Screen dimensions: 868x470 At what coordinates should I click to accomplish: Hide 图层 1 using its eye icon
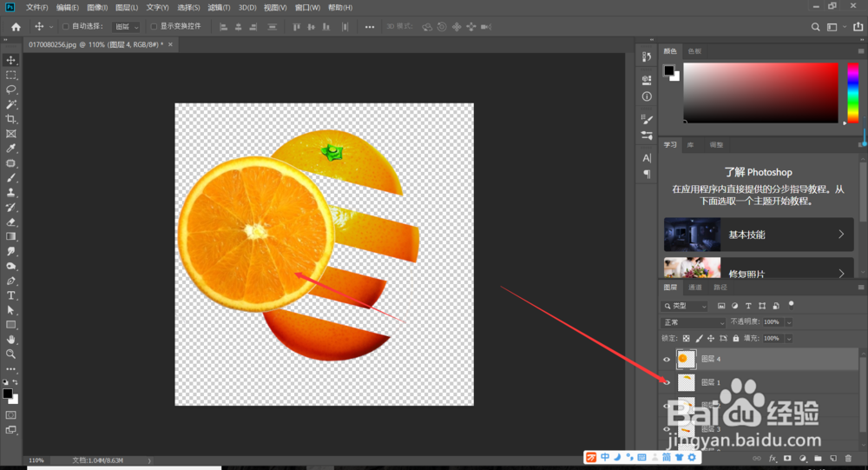click(x=667, y=382)
